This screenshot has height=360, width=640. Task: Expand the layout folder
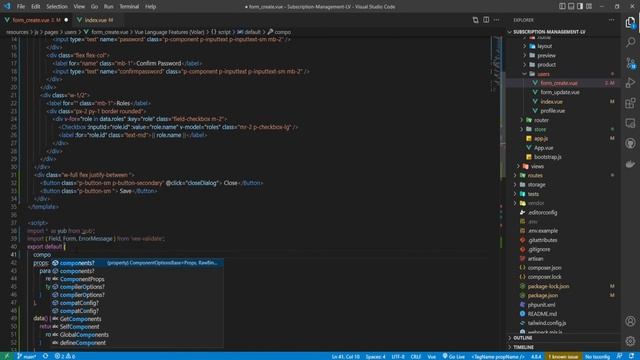click(x=544, y=46)
